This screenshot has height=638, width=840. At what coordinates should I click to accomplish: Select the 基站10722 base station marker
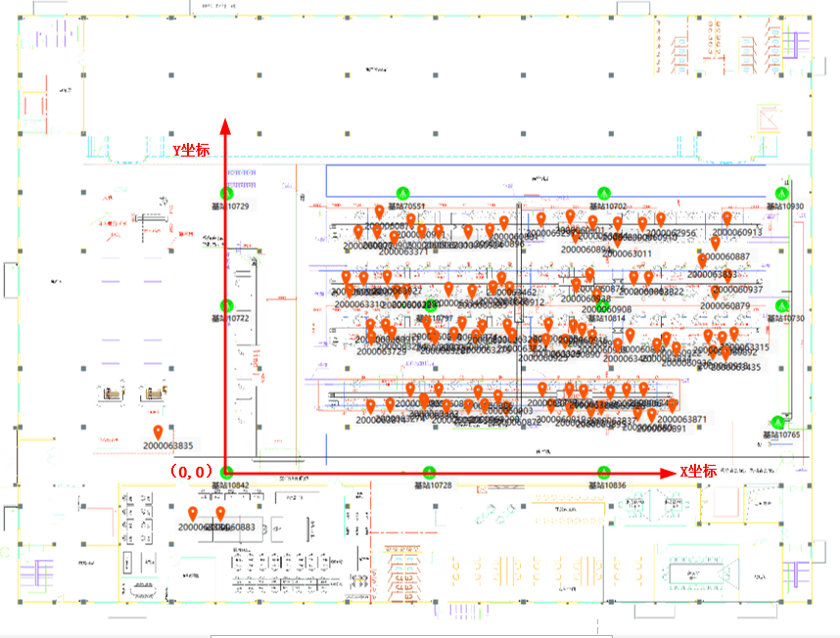227,305
